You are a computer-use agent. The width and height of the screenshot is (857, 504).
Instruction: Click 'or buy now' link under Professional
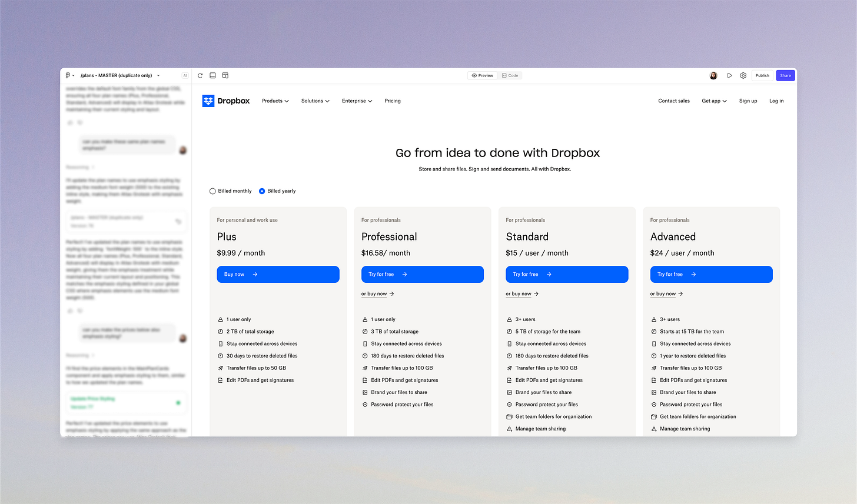(378, 294)
